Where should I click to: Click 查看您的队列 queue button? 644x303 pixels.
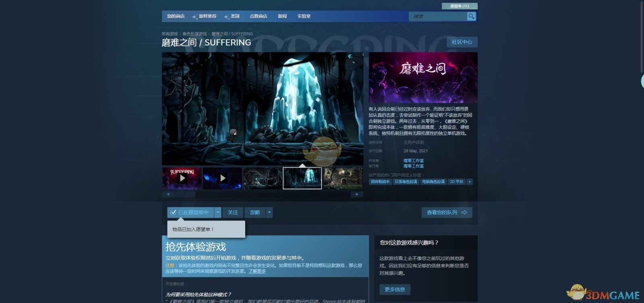point(447,212)
